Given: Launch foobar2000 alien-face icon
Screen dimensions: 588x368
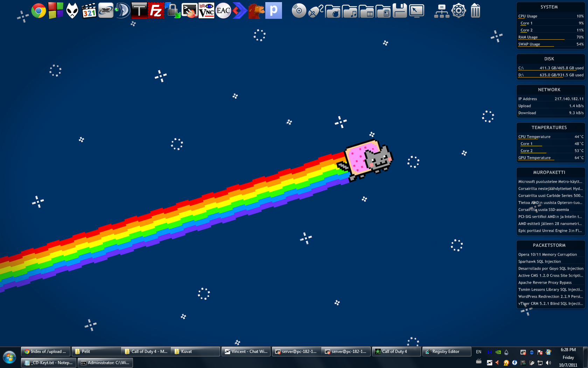Looking at the screenshot, I should pyautogui.click(x=72, y=11).
